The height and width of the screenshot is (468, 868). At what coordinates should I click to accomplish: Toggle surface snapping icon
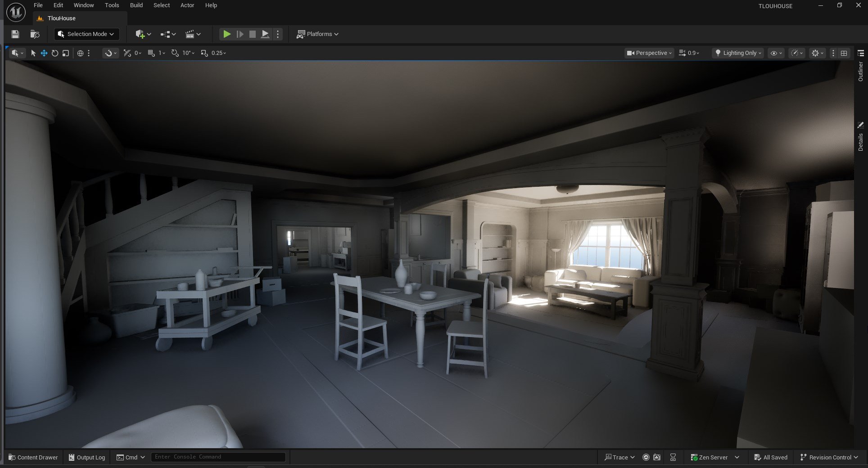coord(127,53)
